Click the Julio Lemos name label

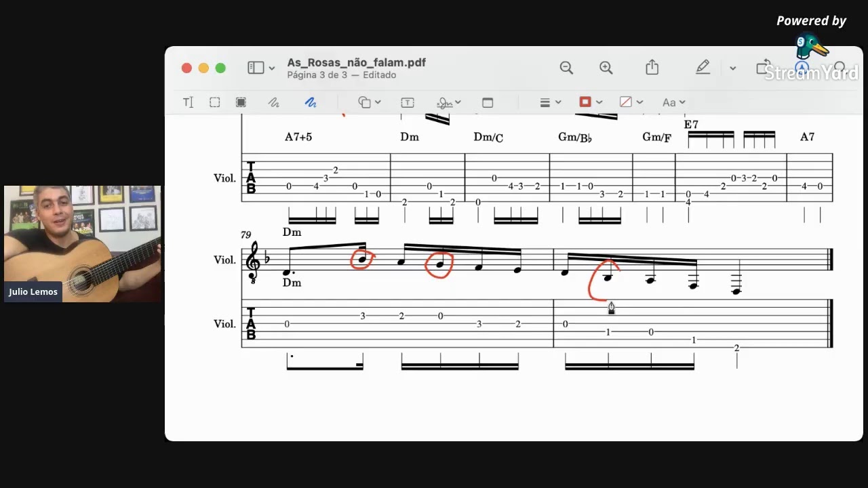tap(33, 292)
